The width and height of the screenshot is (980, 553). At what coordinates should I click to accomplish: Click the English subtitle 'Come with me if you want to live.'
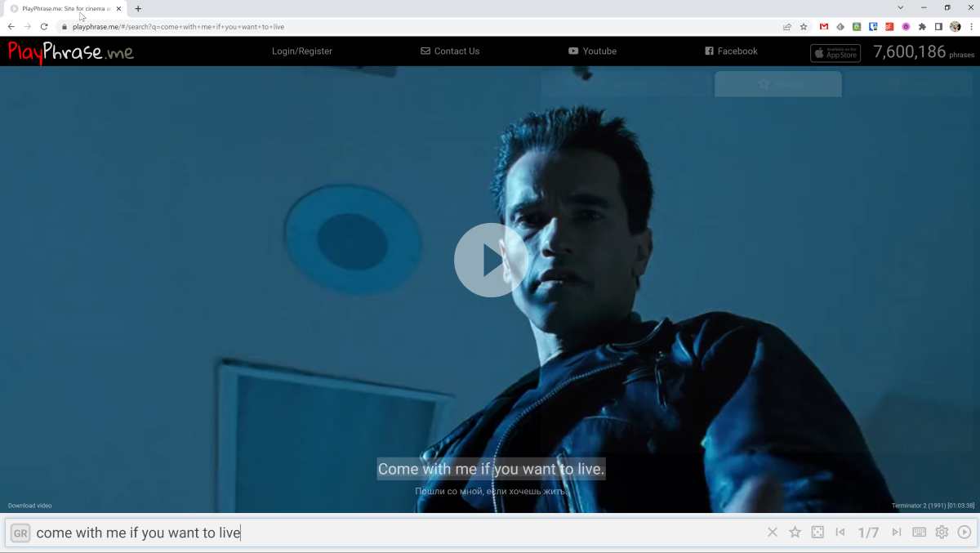pyautogui.click(x=491, y=469)
